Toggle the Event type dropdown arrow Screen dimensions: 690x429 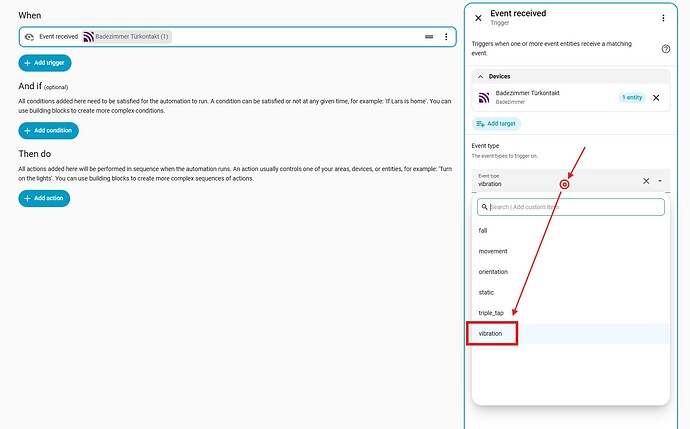click(x=660, y=181)
